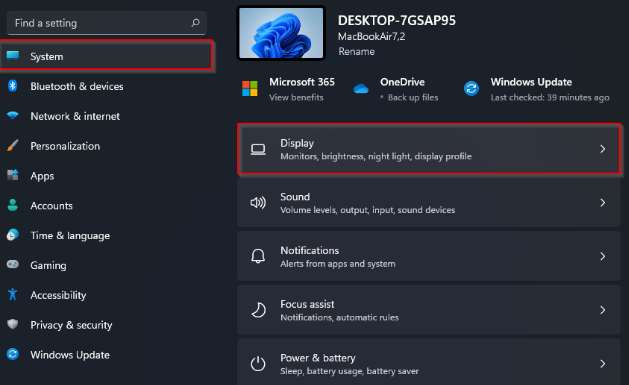The height and width of the screenshot is (385, 629).
Task: Click the Rename link under device name
Action: [357, 52]
